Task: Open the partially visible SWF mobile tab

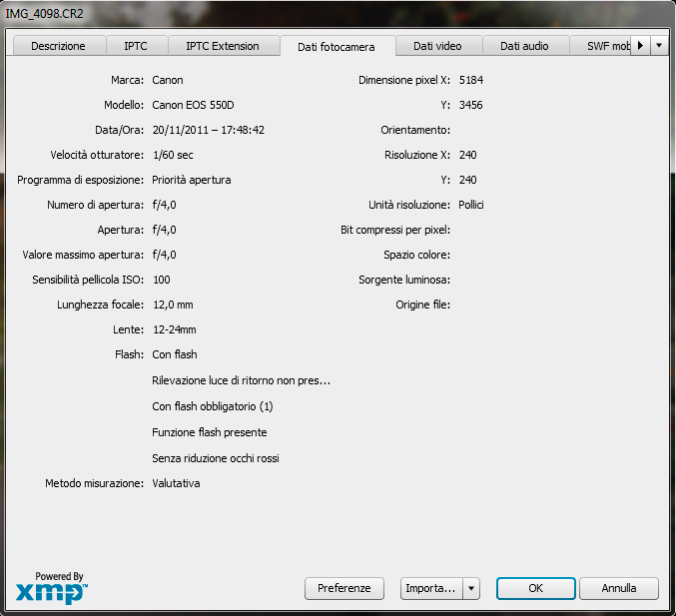Action: tap(600, 46)
